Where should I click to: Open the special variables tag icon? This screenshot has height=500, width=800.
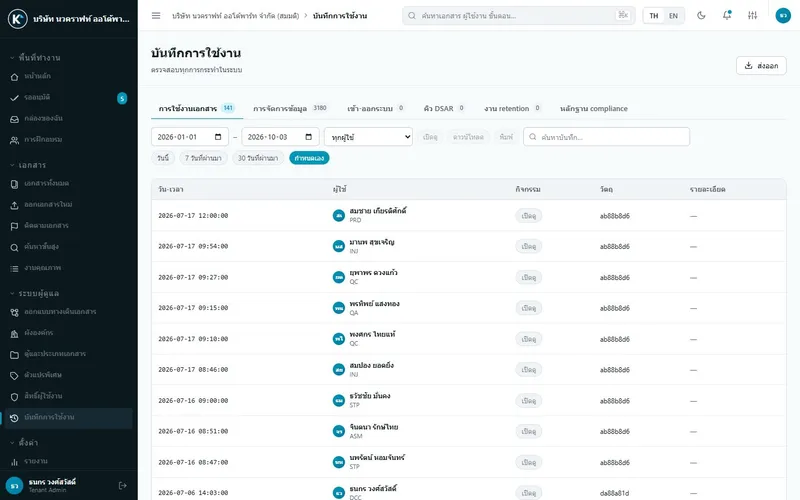coord(14,376)
